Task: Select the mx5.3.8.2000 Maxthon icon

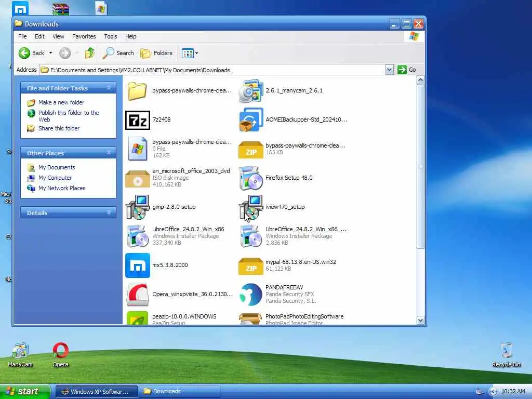Action: pos(137,265)
